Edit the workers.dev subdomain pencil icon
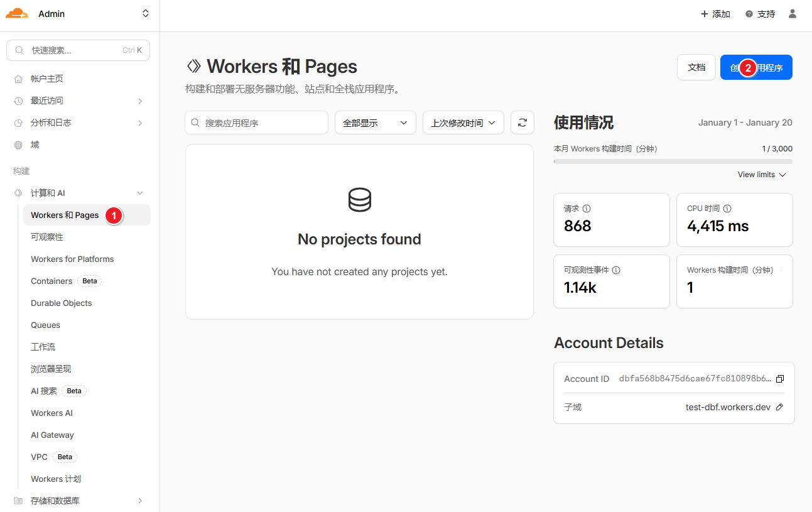The width and height of the screenshot is (812, 512). 779,407
